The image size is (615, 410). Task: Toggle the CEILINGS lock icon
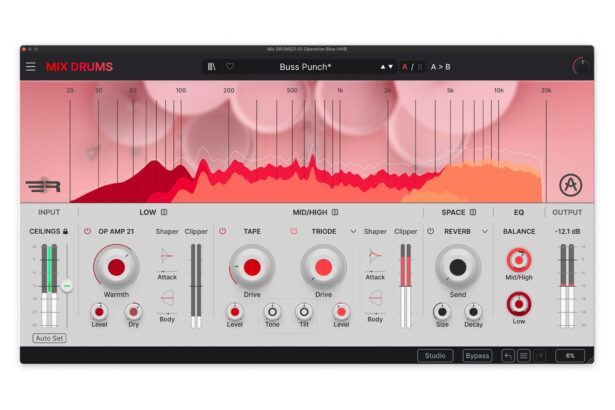pos(66,231)
